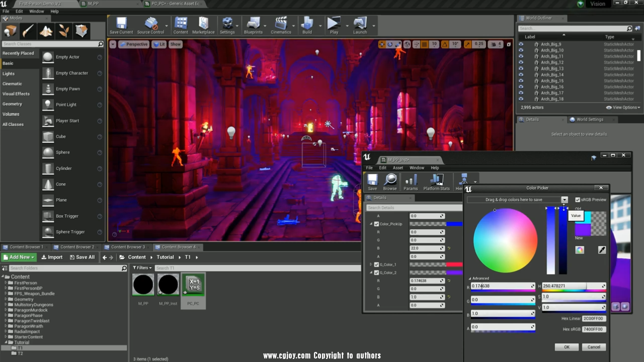Open Asset menu in material instance editor
Viewport: 644px width, 362px height.
click(x=398, y=168)
